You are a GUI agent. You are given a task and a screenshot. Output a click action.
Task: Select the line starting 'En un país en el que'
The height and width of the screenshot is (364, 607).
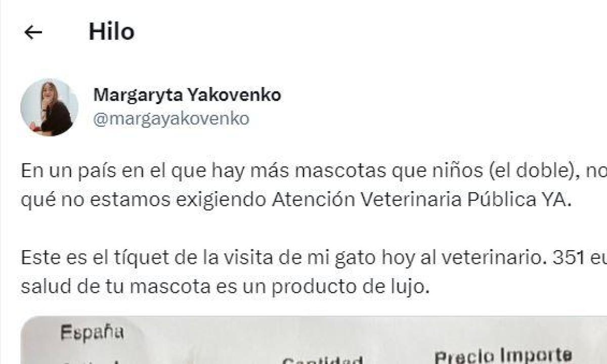(314, 171)
